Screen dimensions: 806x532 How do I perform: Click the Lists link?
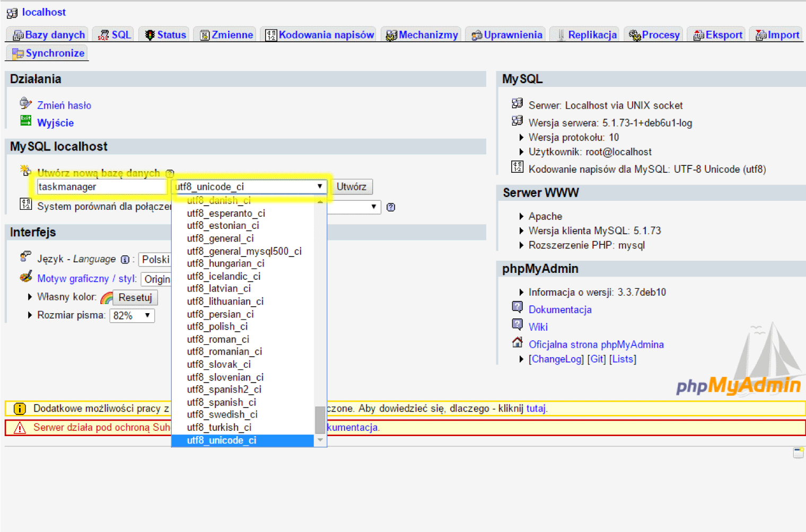623,359
